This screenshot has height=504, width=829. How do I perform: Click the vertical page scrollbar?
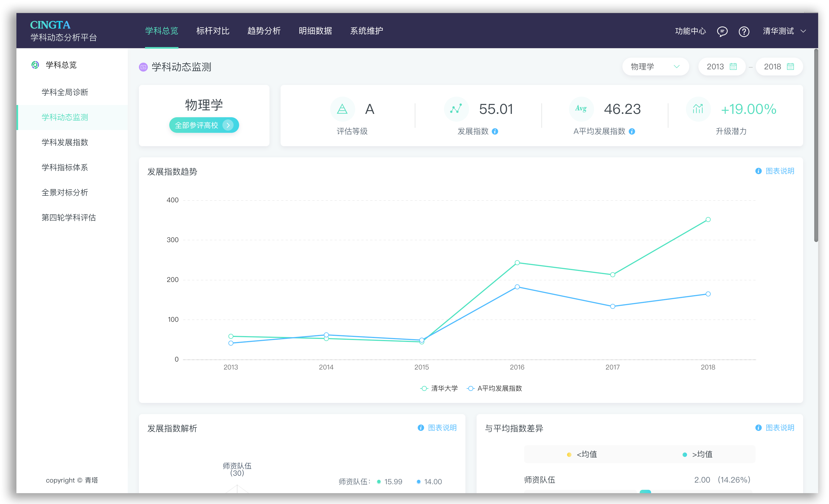pos(816,145)
